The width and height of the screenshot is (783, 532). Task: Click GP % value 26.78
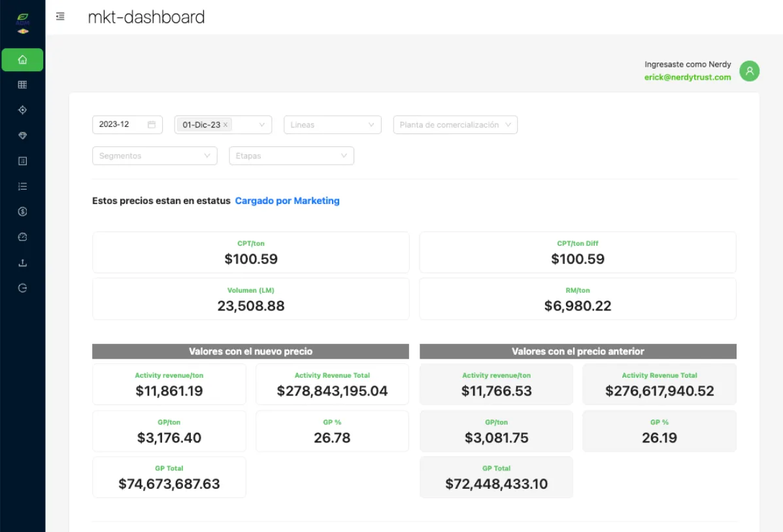coord(332,438)
